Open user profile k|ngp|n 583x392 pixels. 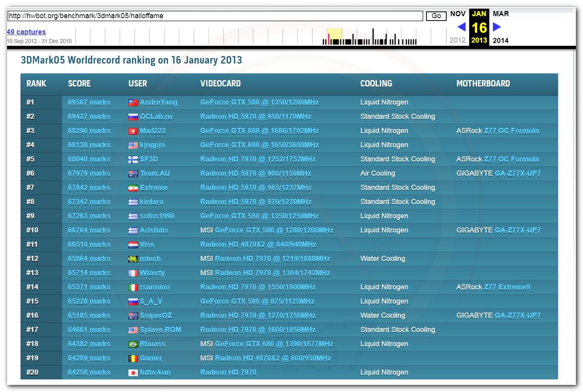153,145
